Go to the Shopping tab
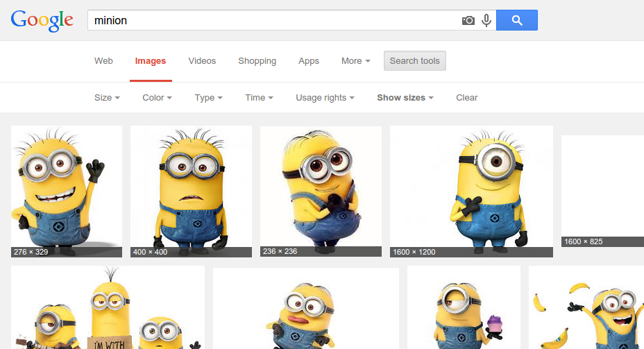 point(257,61)
